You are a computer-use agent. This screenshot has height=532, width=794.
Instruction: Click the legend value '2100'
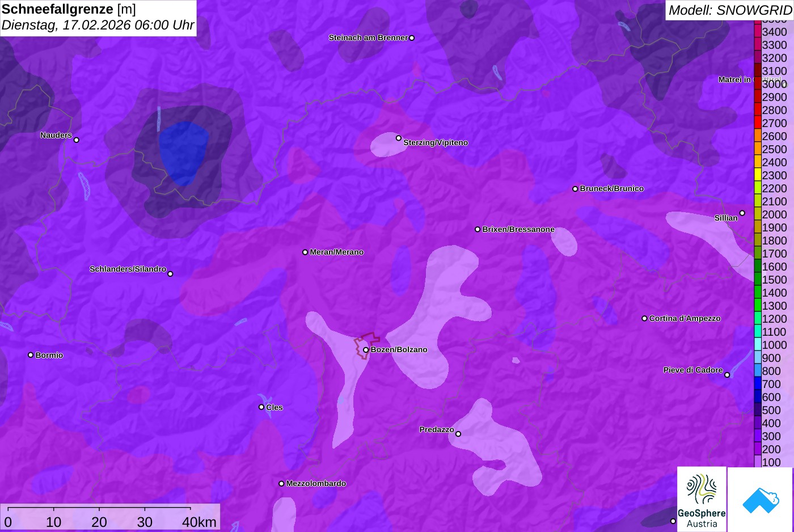[774, 201]
